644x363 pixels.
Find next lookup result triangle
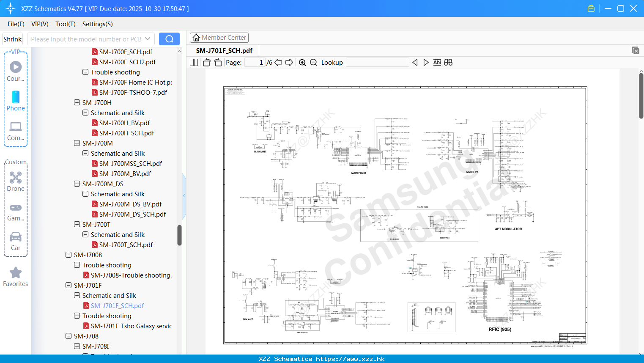point(426,62)
